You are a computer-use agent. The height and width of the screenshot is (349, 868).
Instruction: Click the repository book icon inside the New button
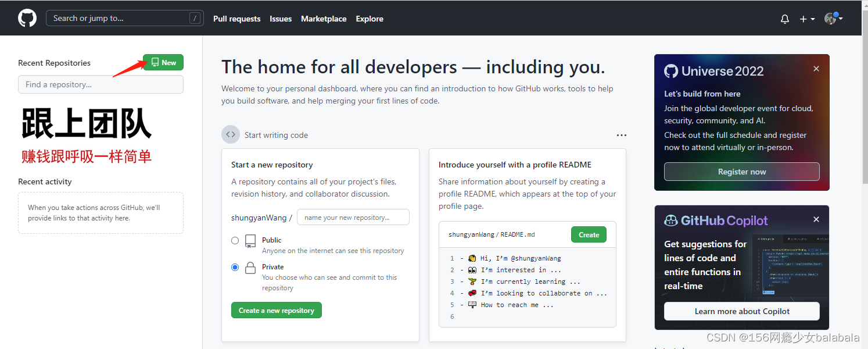155,62
